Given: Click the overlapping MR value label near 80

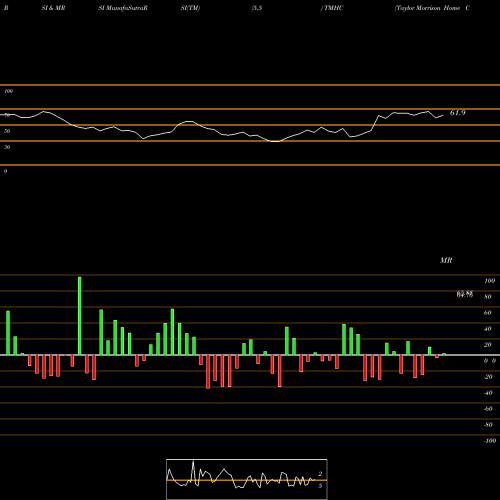Looking at the screenshot, I should click(x=465, y=294).
